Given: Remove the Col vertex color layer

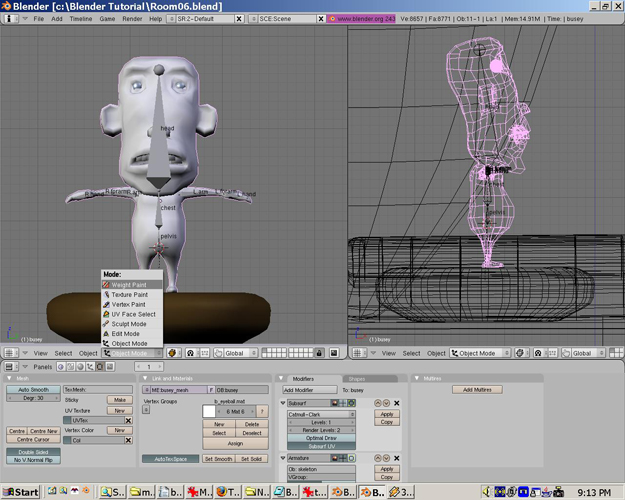Looking at the screenshot, I should click(x=130, y=440).
